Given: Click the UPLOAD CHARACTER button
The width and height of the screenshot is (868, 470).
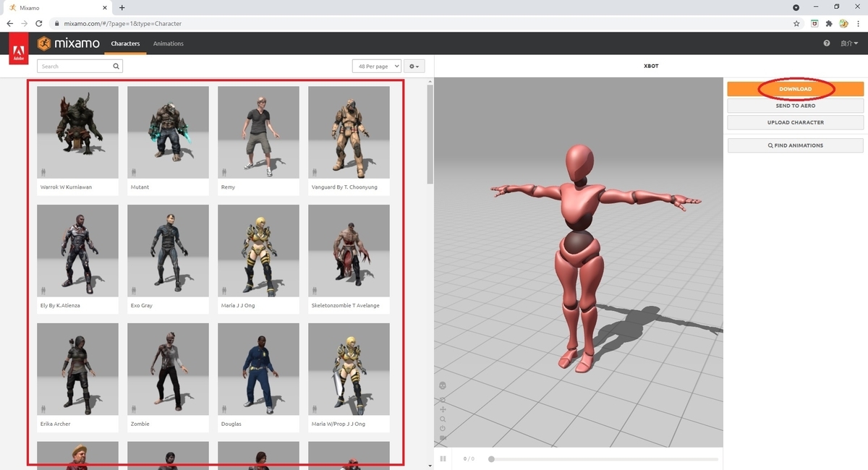Looking at the screenshot, I should (x=795, y=122).
